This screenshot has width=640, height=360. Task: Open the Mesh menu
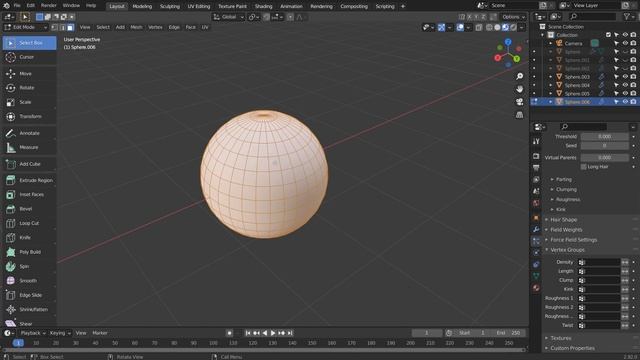[x=136, y=27]
